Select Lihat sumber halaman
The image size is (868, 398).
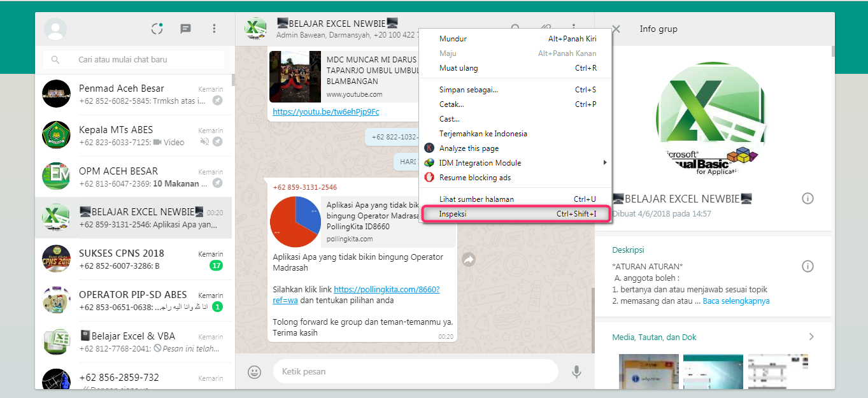click(x=515, y=199)
